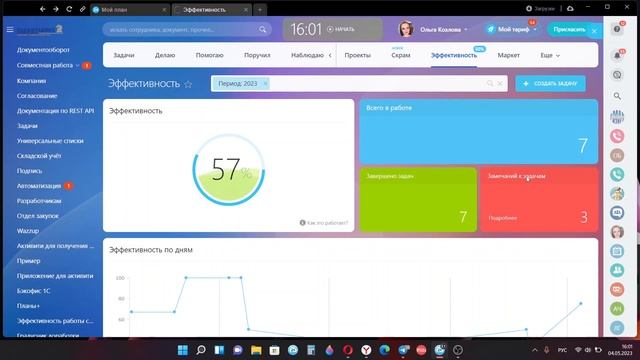The image size is (640, 360).
Task: Go back with the browser back arrow
Action: (42, 9)
